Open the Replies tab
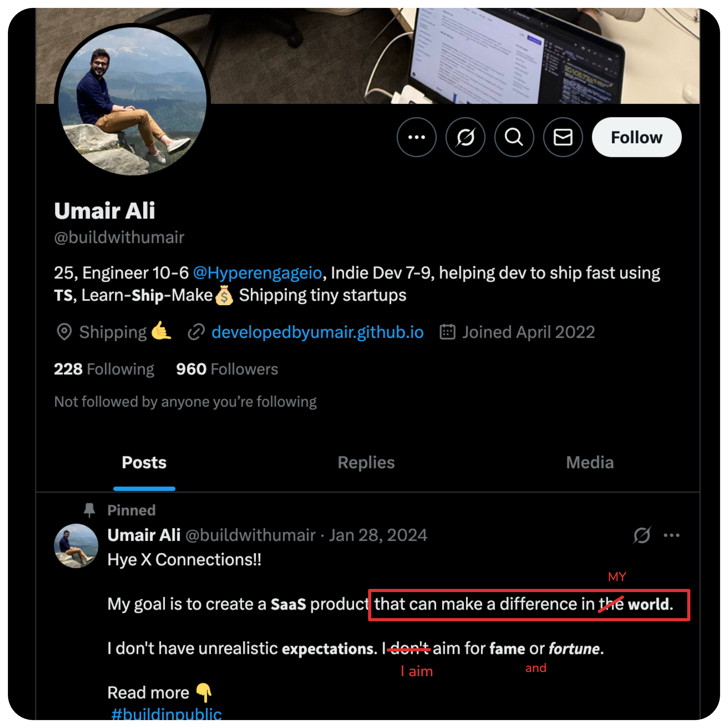 (366, 462)
